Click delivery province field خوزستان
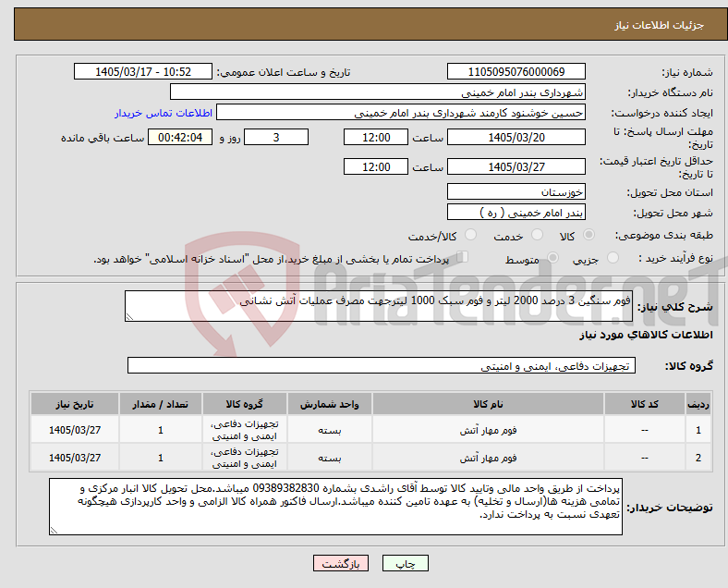The height and width of the screenshot is (588, 728). [x=516, y=191]
